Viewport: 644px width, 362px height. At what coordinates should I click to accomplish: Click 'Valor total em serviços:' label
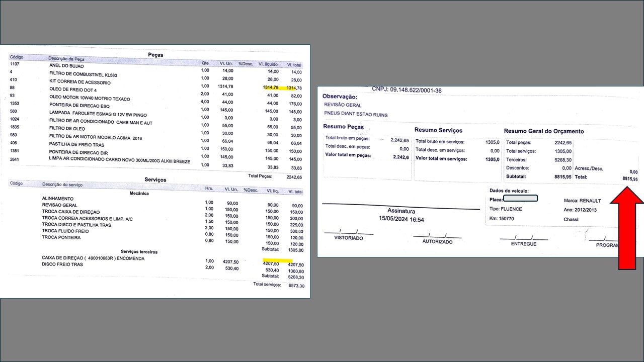(441, 159)
